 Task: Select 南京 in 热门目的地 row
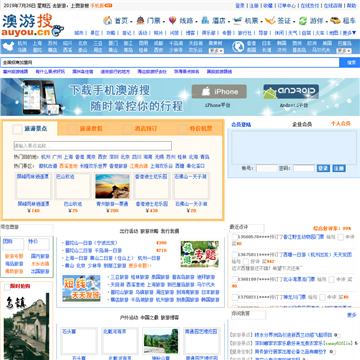(x=91, y=157)
